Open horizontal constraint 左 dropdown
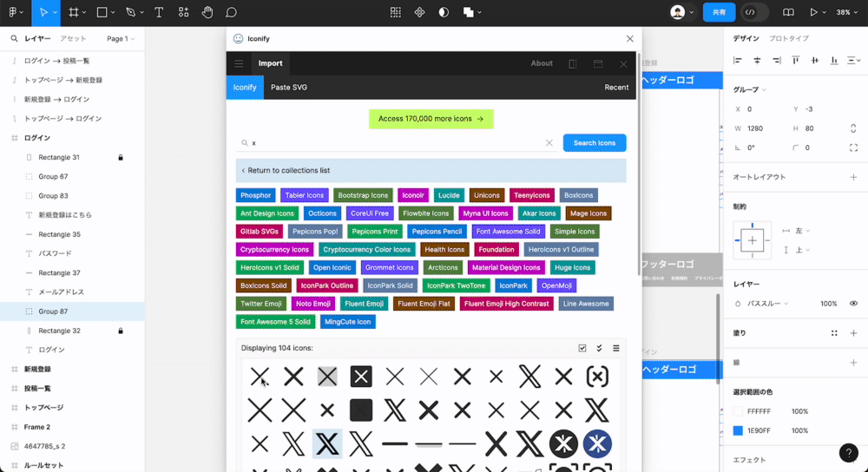This screenshot has height=472, width=868. [x=802, y=231]
